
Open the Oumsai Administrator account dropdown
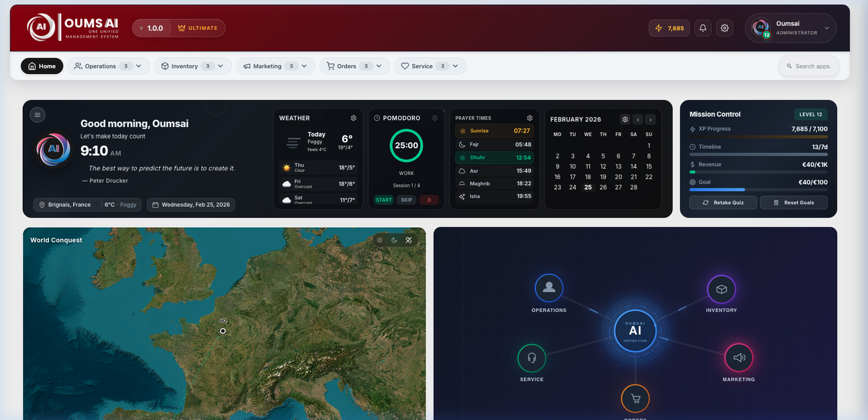click(791, 28)
